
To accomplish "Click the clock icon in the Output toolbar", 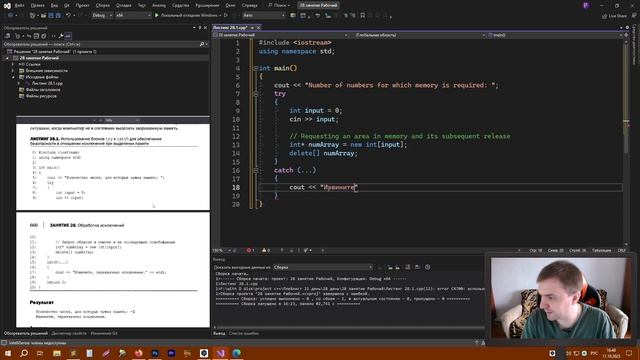I will 427,267.
